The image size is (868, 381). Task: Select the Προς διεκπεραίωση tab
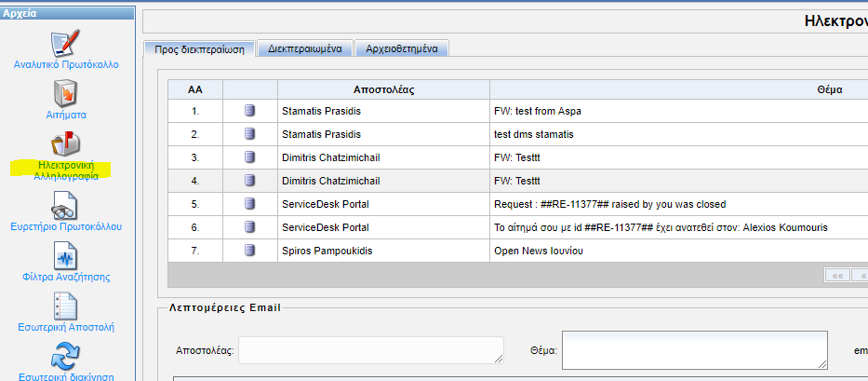point(199,48)
